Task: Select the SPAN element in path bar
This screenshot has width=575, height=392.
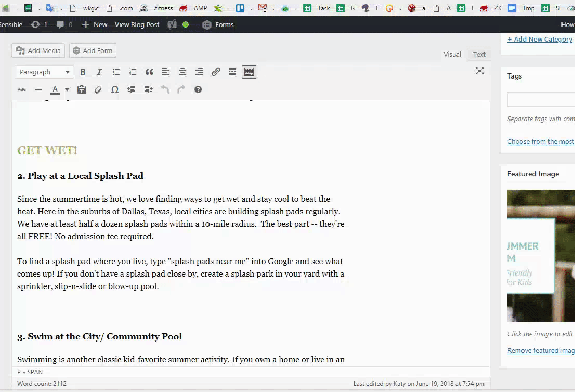Action: click(35, 372)
